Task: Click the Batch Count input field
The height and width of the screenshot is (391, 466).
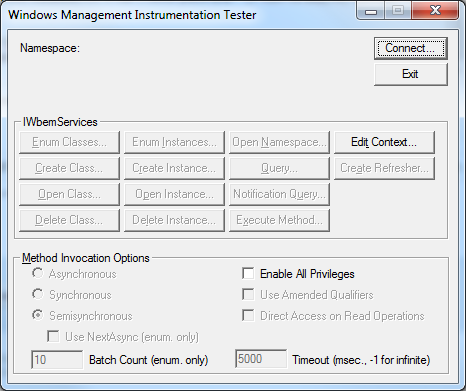Action: [x=57, y=360]
